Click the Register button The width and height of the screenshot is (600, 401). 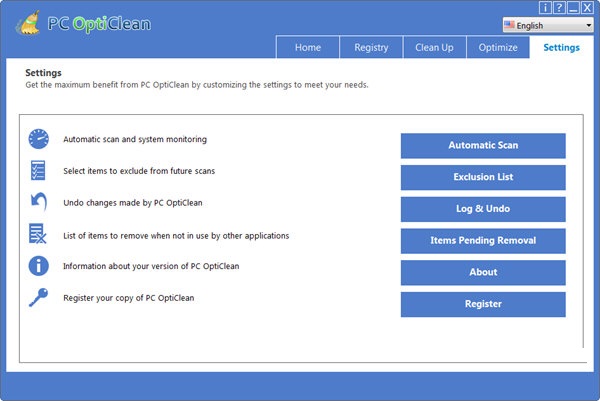(483, 304)
